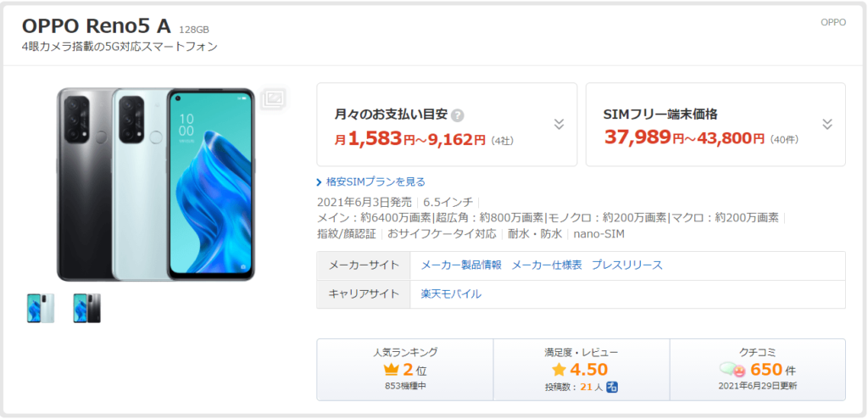868x419 pixels.
Task: Open the 格安SIMプランを見る link
Action: 376,182
